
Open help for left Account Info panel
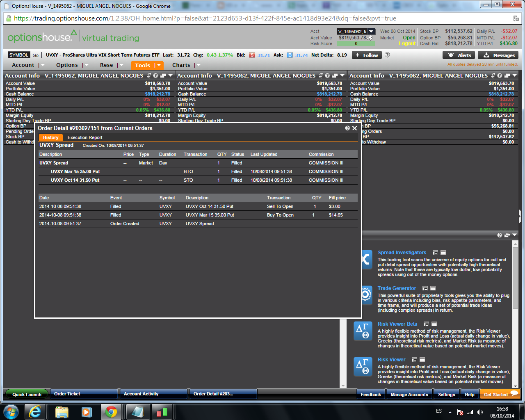(155, 75)
